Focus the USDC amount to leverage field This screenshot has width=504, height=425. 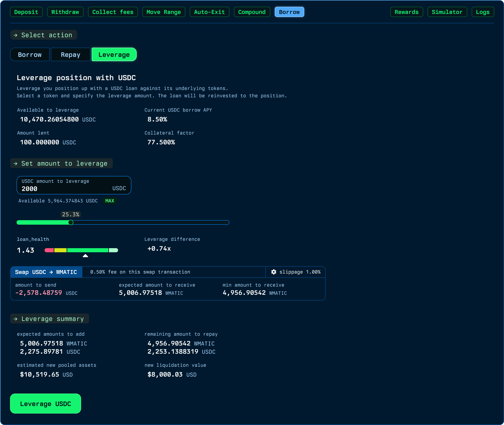click(x=74, y=185)
